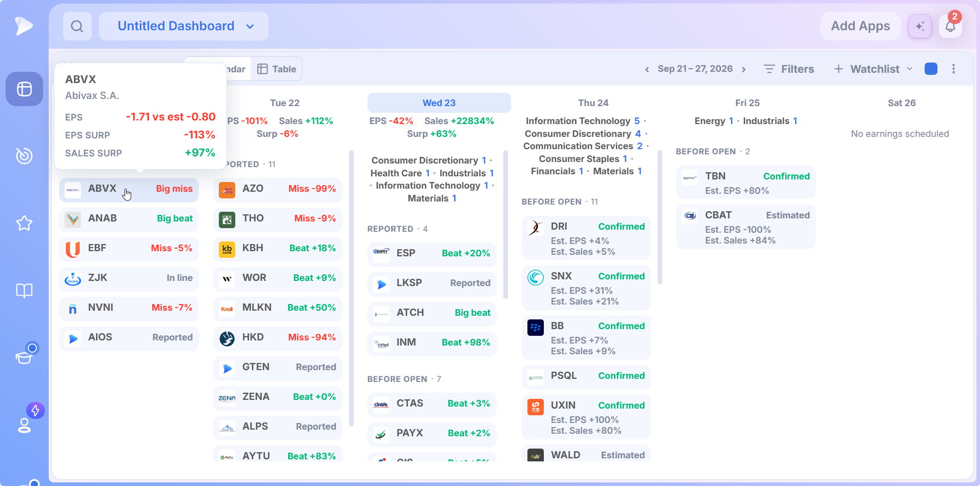This screenshot has width=980, height=486.
Task: Open the radar target sidebar icon
Action: (x=24, y=156)
